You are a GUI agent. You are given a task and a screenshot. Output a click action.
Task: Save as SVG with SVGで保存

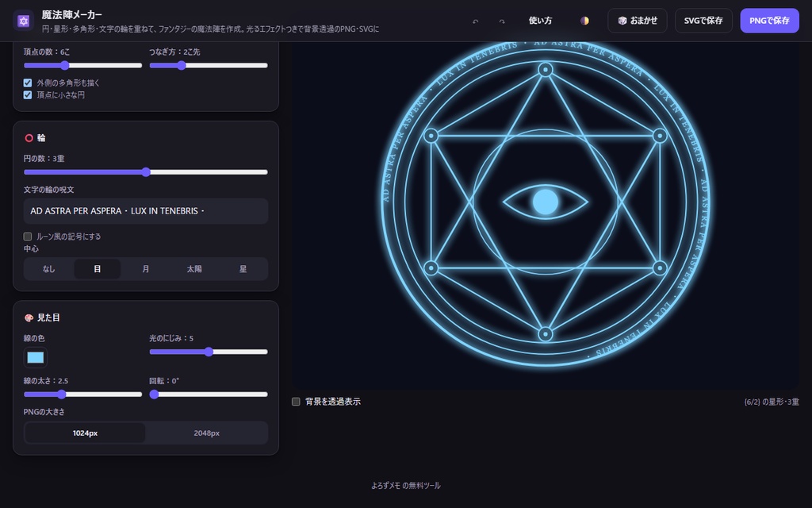point(703,21)
